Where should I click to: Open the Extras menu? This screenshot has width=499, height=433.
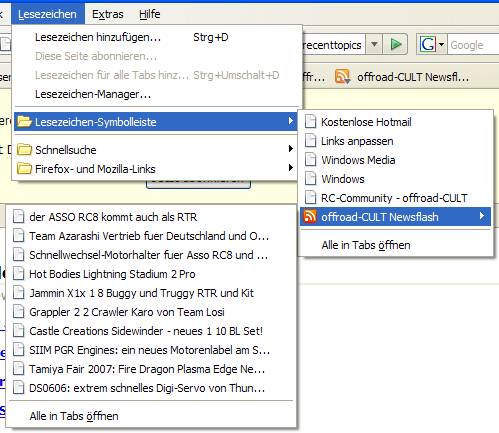[108, 14]
